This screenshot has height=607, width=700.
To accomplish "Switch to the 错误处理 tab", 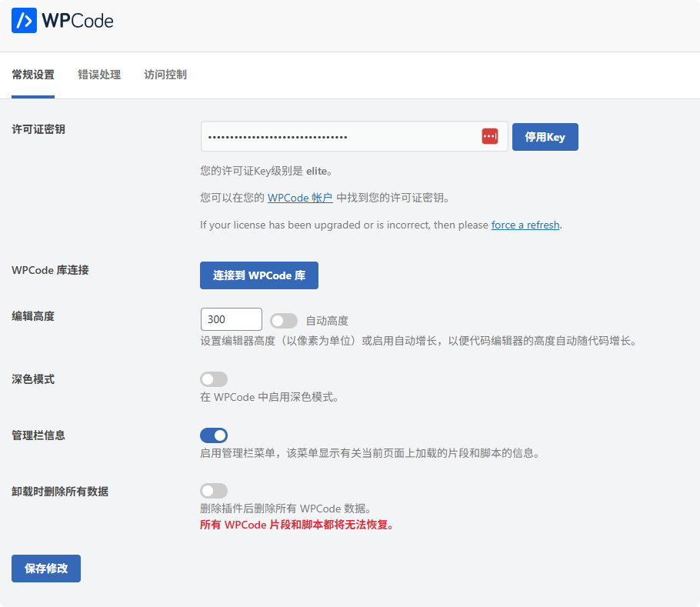I will click(x=99, y=75).
